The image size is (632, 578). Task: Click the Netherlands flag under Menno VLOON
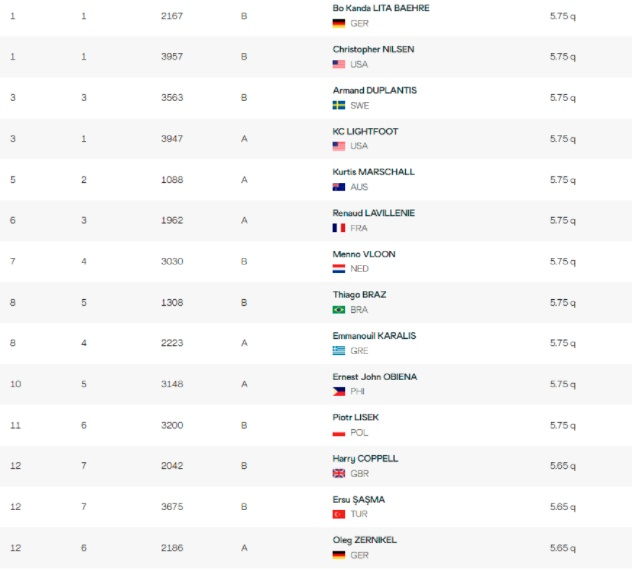pos(339,269)
